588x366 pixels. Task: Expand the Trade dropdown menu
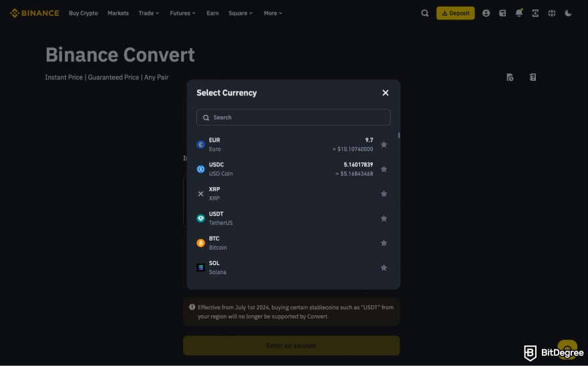tap(148, 13)
